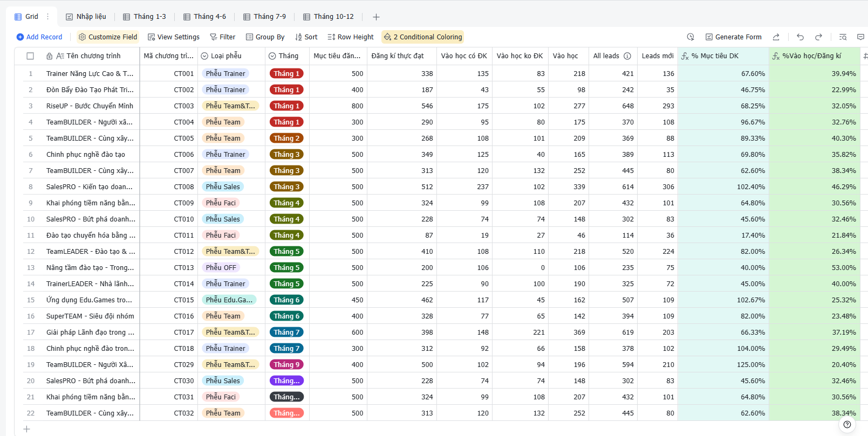Select the Vào học có ĐK column header
Viewport: 868px width, 436px height.
(464, 56)
